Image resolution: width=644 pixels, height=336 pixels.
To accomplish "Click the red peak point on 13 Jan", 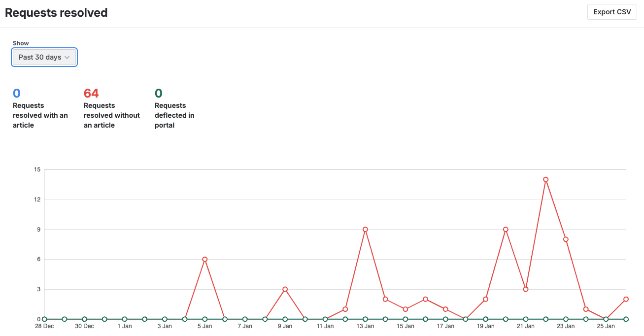I will coord(365,229).
